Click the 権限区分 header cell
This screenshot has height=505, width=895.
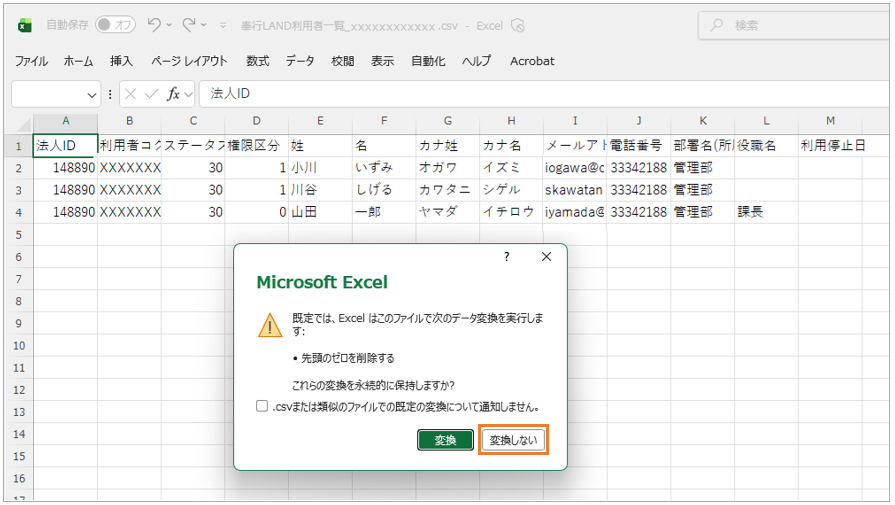pos(257,146)
